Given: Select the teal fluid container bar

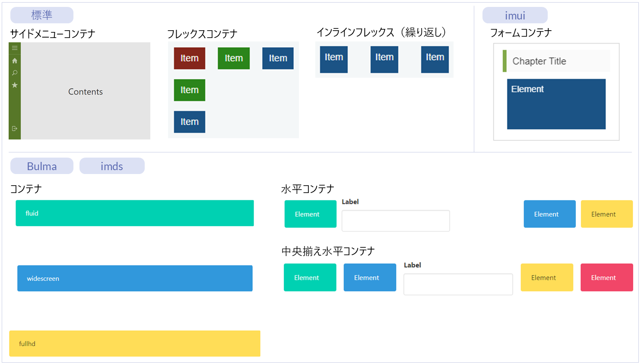Looking at the screenshot, I should click(135, 213).
